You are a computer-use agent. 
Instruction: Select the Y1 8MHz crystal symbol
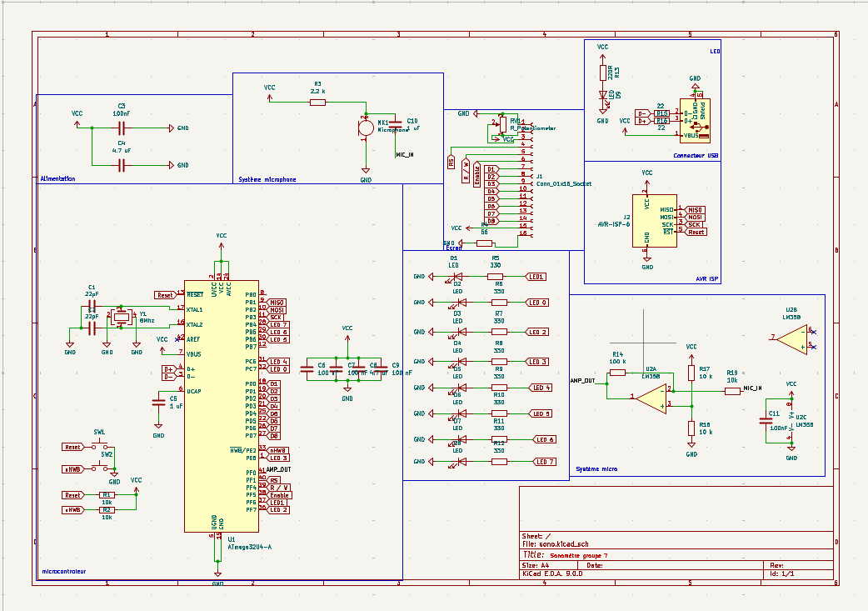point(122,318)
